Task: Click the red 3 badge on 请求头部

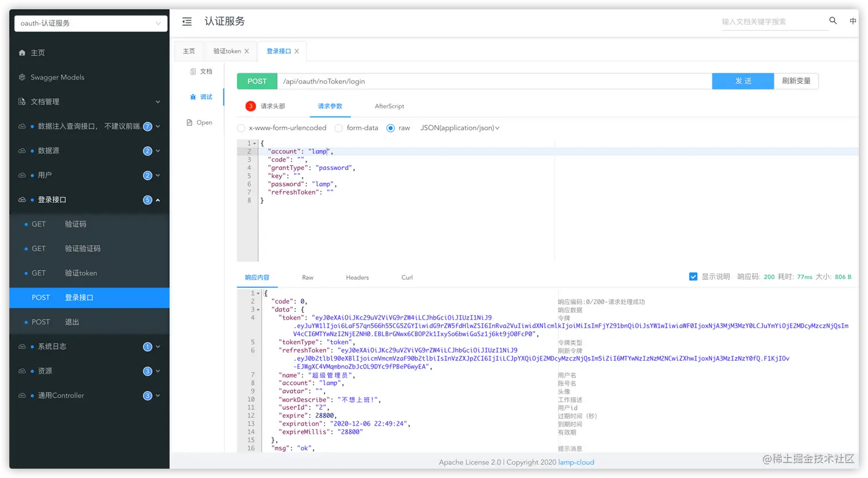Action: pos(251,106)
